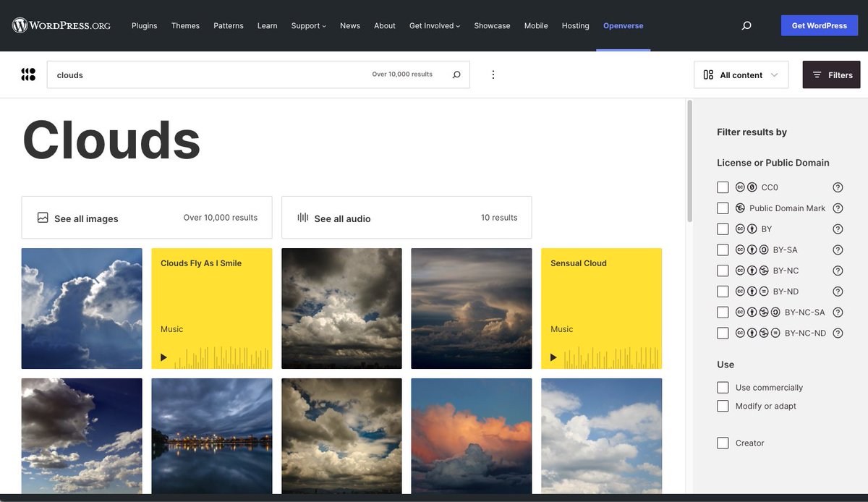This screenshot has width=868, height=502.
Task: Click the Get WordPress button
Action: pos(819,24)
